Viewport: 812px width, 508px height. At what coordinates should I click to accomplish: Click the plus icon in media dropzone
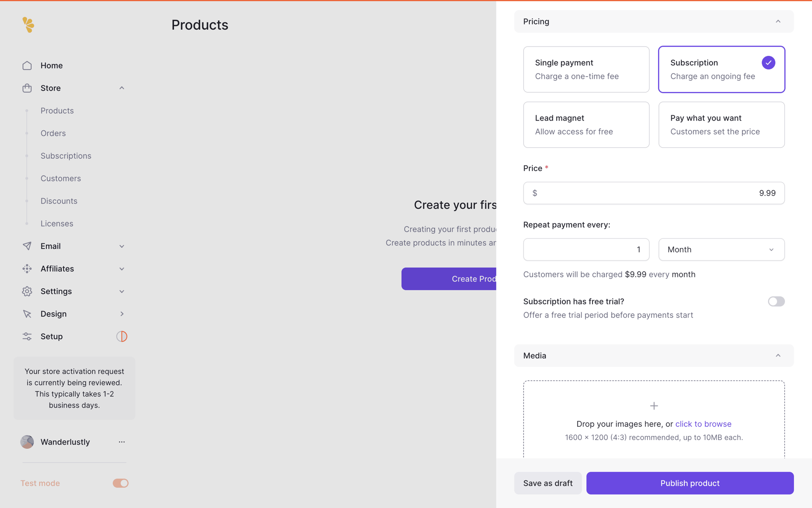[654, 406]
